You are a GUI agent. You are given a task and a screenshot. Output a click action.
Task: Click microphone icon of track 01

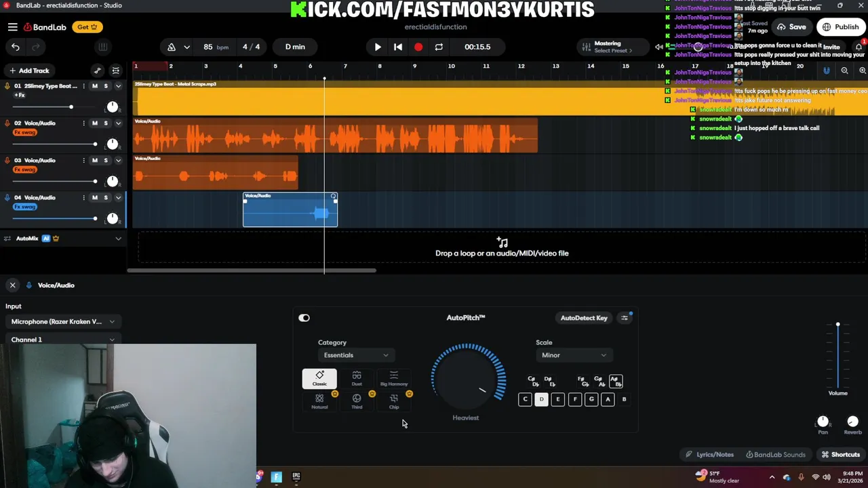click(x=7, y=86)
